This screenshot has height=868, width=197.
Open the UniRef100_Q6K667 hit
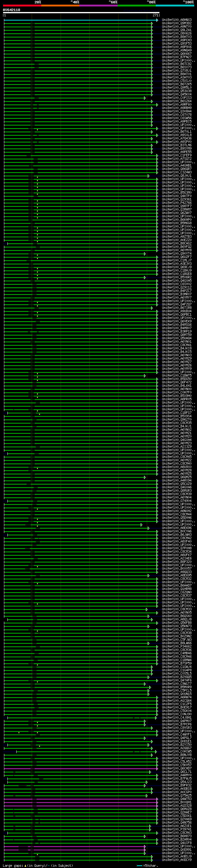click(177, 54)
